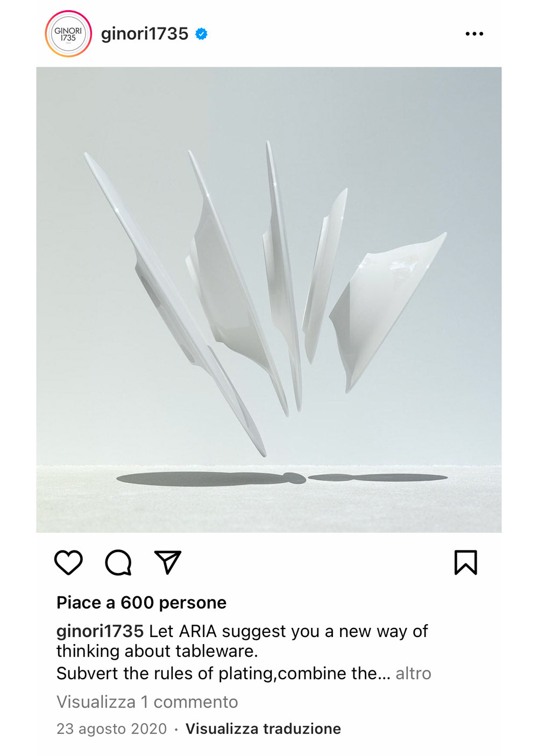Click 'Visualizza traduzione' to translate the caption
538x756 pixels.
point(263,729)
